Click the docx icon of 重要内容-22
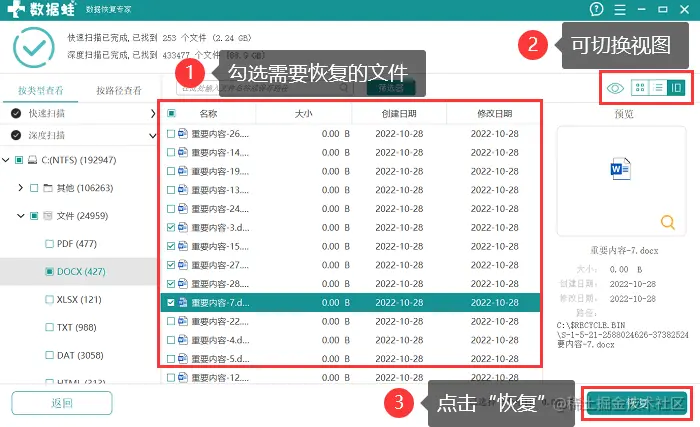The height and width of the screenshot is (427, 700). pyautogui.click(x=183, y=321)
